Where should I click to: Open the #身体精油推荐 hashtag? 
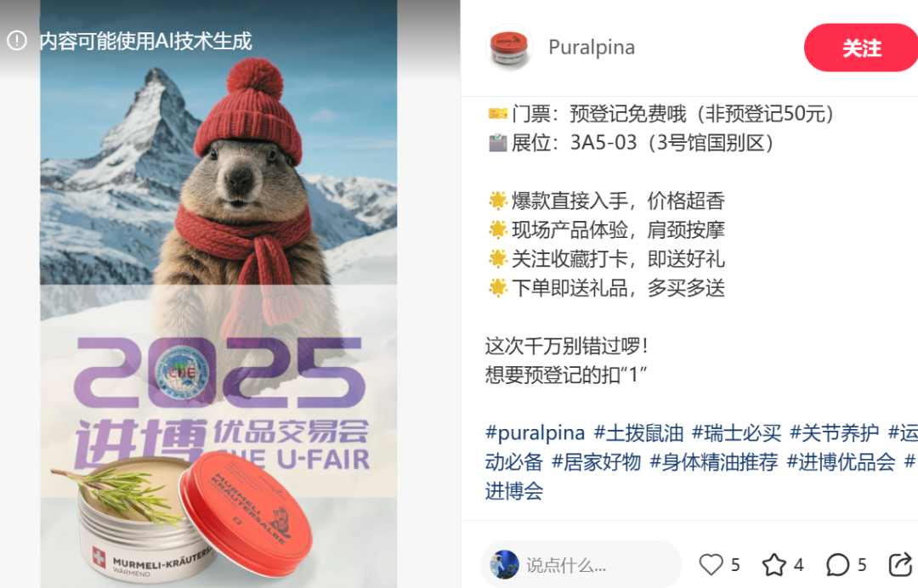pyautogui.click(x=714, y=462)
